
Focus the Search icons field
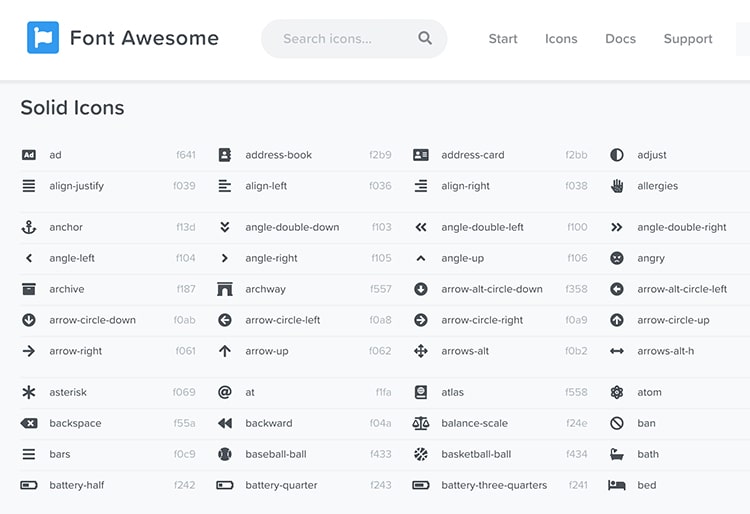354,39
